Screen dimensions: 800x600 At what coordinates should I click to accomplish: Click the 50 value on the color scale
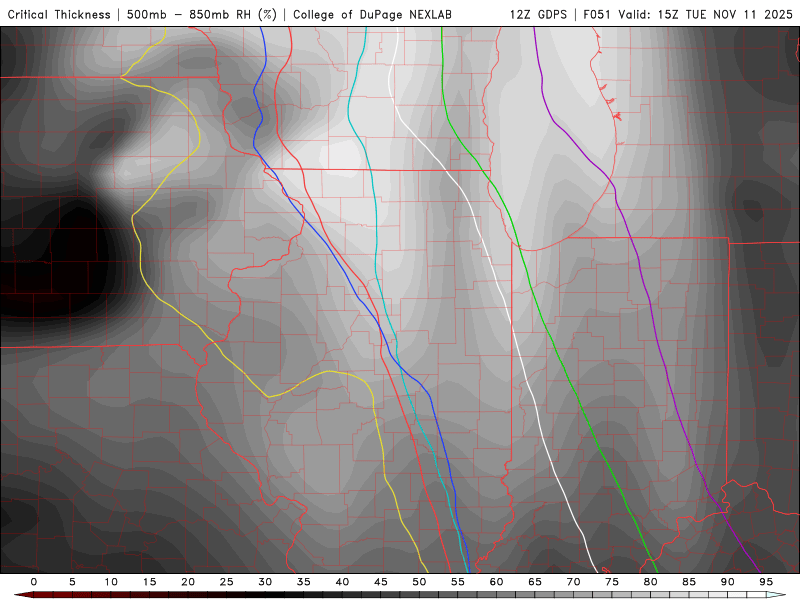pos(419,582)
